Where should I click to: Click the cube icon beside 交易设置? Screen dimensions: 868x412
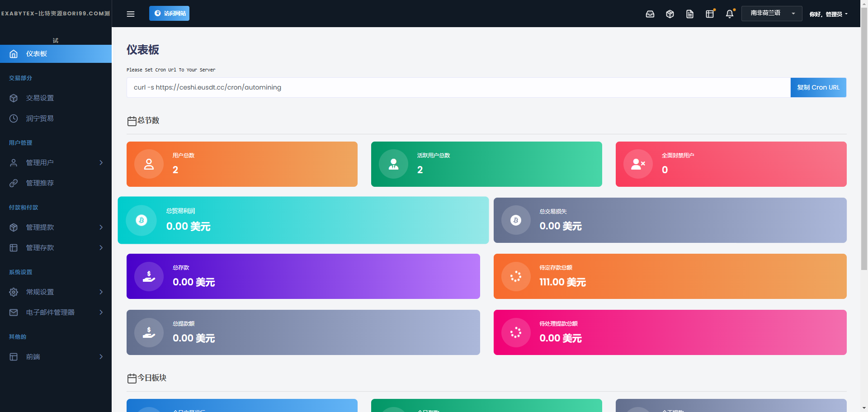pos(14,98)
